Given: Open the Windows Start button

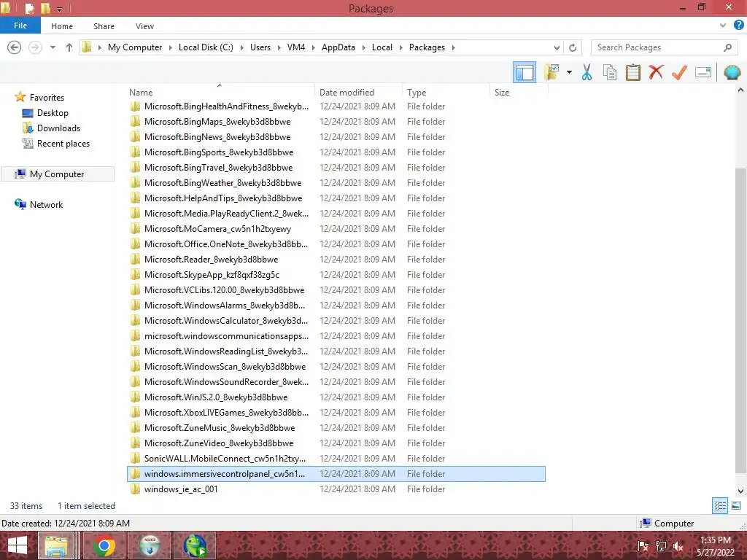Looking at the screenshot, I should (18, 545).
